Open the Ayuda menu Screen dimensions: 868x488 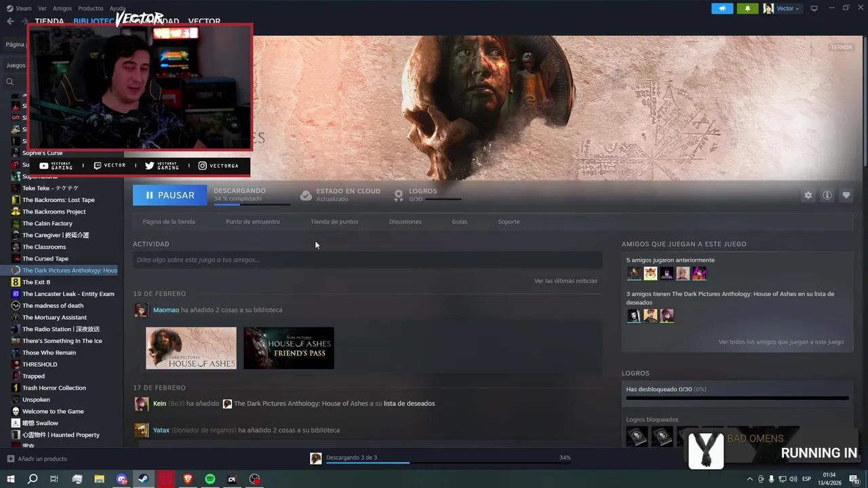(117, 8)
